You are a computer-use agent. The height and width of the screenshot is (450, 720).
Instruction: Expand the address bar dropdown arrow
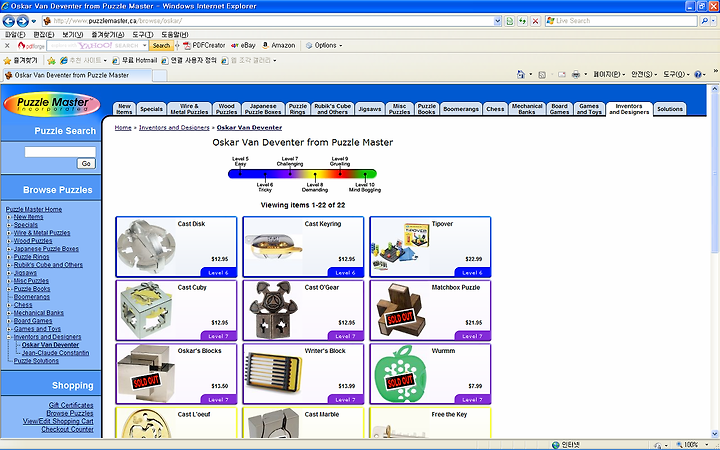[x=497, y=21]
